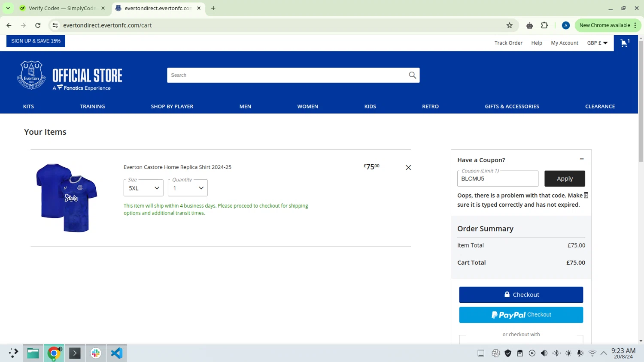
Task: Open the Chrome extensions puzzle icon
Action: [544, 25]
